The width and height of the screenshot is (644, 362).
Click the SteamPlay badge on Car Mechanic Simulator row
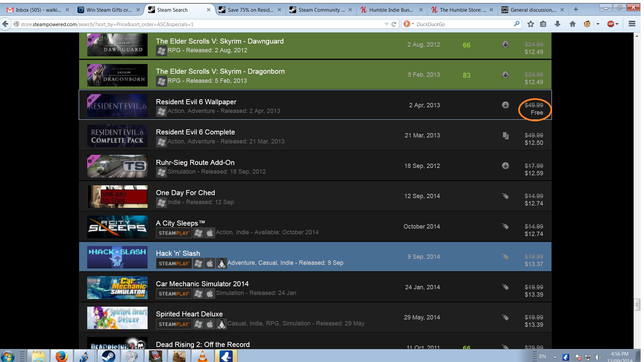(174, 294)
